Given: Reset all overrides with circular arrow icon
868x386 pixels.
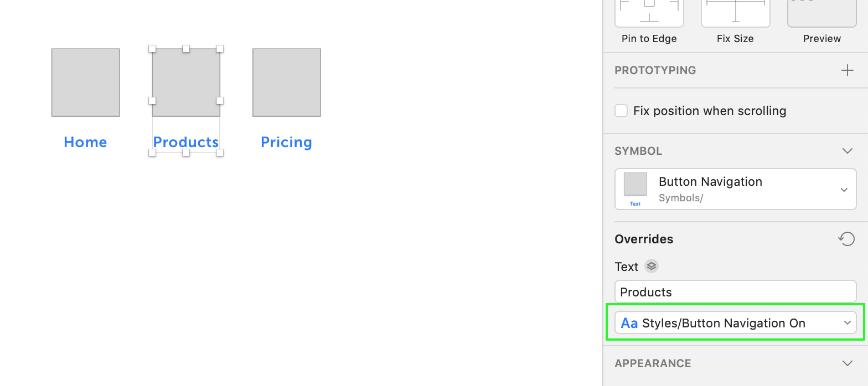Looking at the screenshot, I should pos(846,239).
